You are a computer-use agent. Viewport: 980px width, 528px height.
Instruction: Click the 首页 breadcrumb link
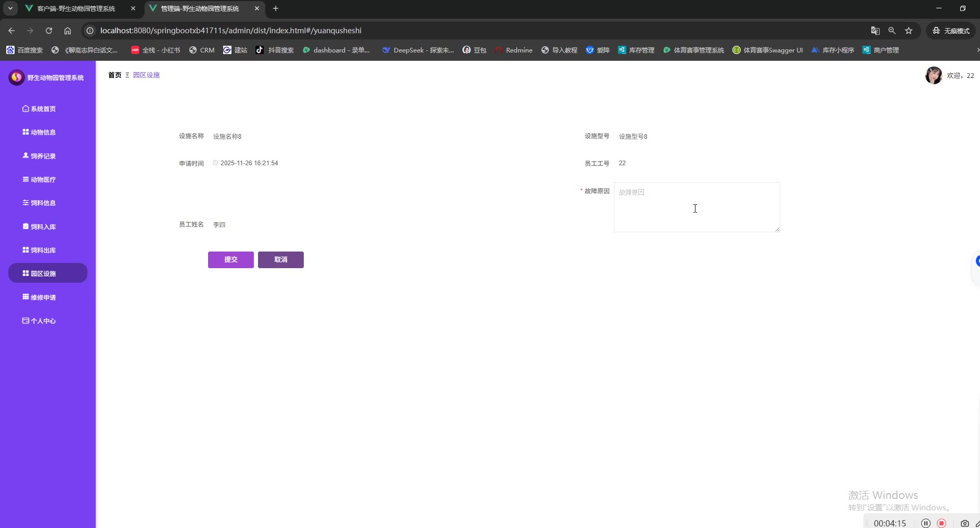115,75
